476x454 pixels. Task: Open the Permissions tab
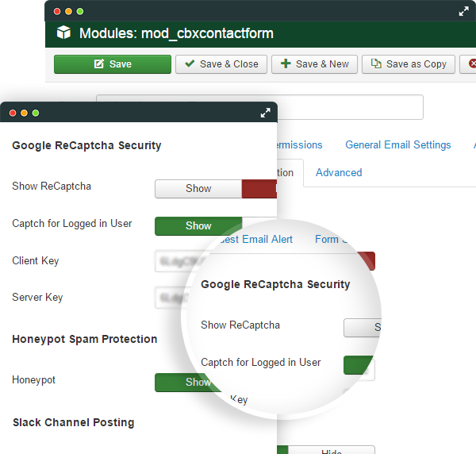(299, 145)
